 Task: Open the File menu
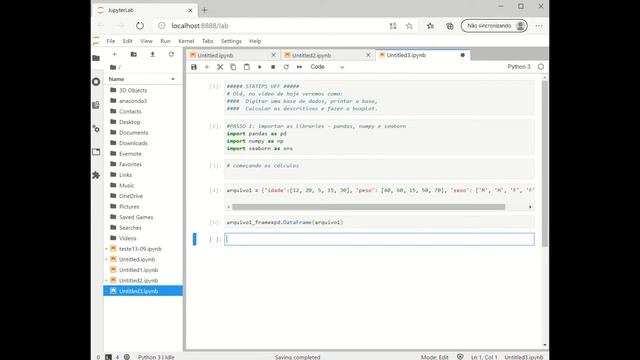(111, 41)
